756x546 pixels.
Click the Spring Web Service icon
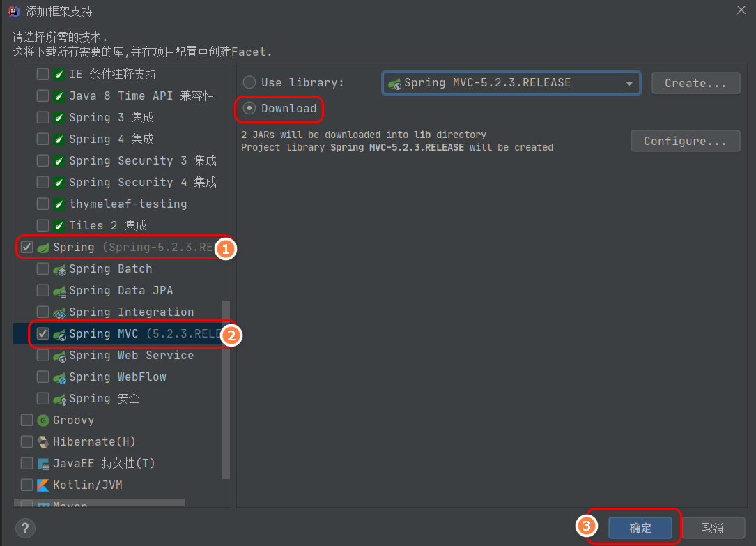tap(59, 356)
